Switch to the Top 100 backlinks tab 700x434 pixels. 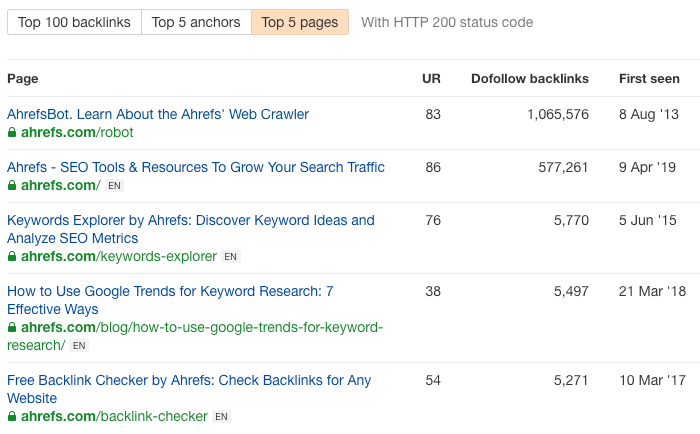(74, 22)
